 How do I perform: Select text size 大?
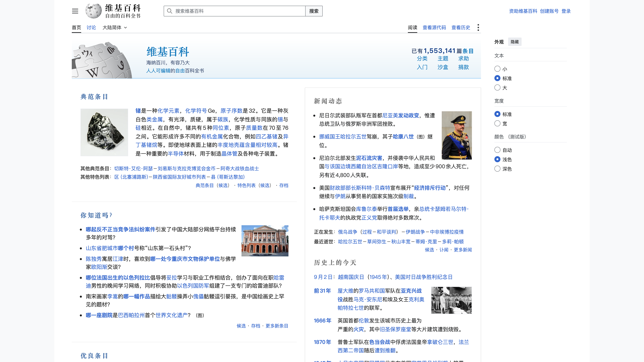click(497, 87)
